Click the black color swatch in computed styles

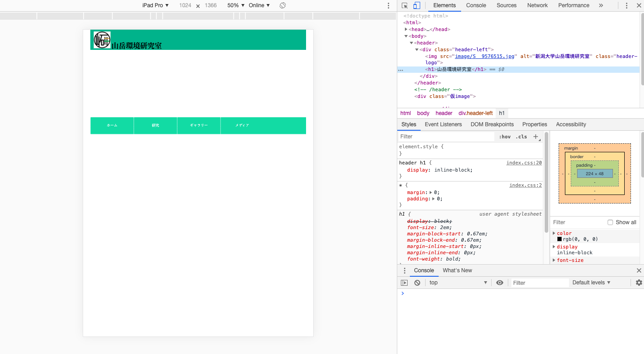[560, 239]
